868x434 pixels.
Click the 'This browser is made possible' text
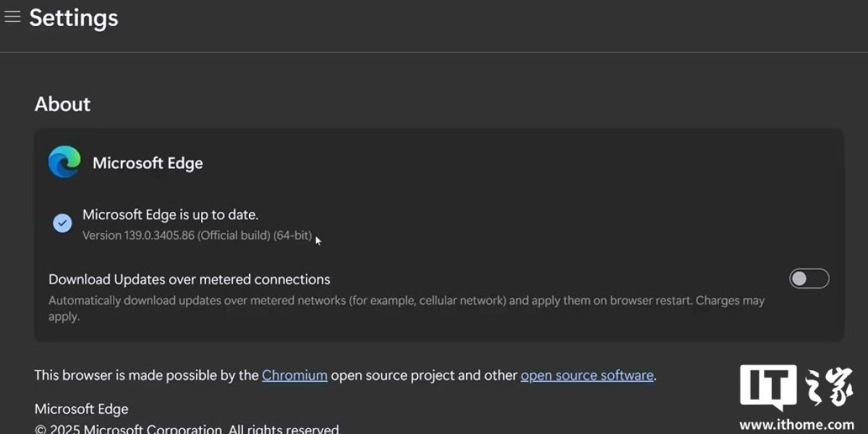(146, 375)
